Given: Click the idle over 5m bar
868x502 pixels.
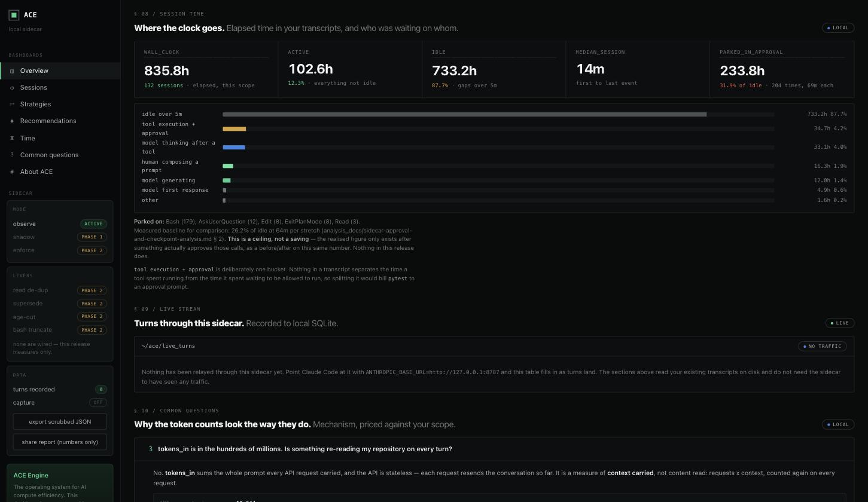Looking at the screenshot, I should coord(464,114).
